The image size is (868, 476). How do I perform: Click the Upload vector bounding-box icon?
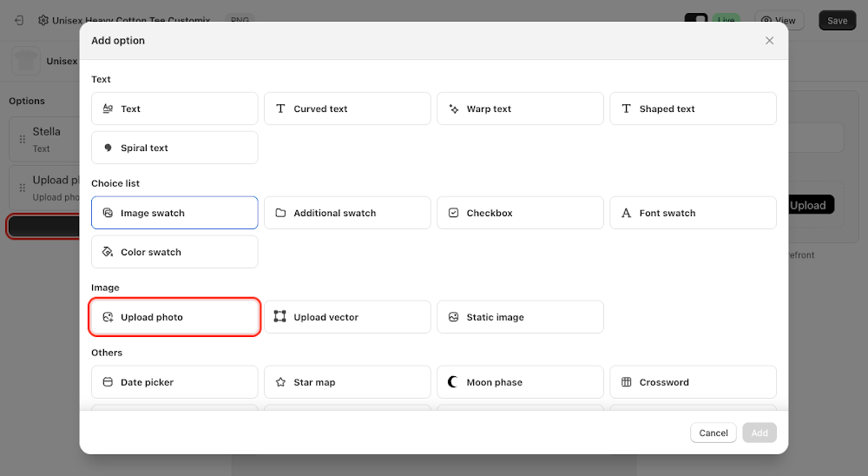pos(280,316)
